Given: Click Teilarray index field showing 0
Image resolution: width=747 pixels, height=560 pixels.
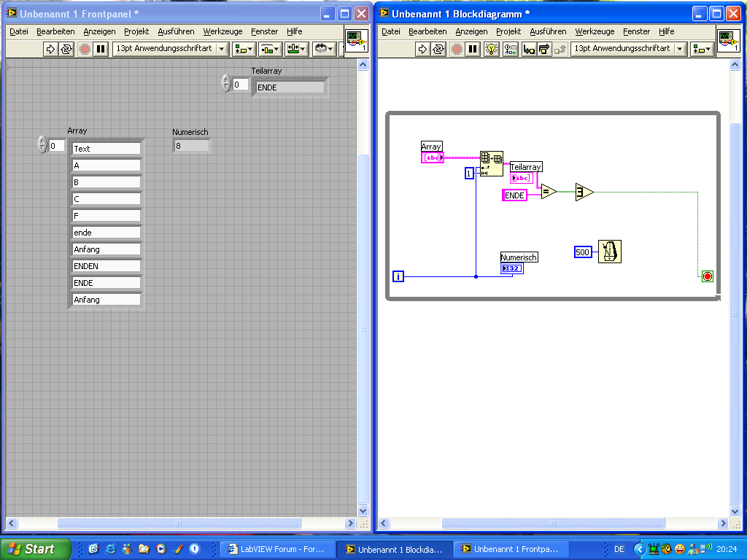Looking at the screenshot, I should click(241, 85).
